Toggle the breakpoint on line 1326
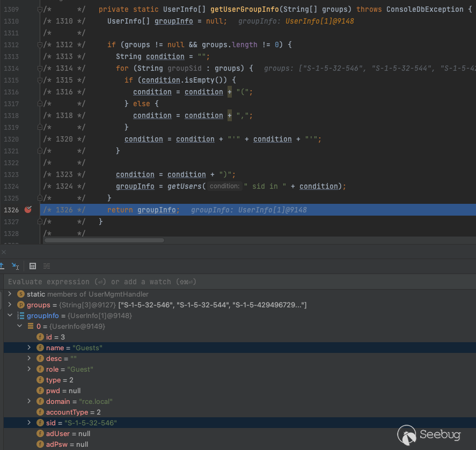The image size is (476, 450). (28, 210)
